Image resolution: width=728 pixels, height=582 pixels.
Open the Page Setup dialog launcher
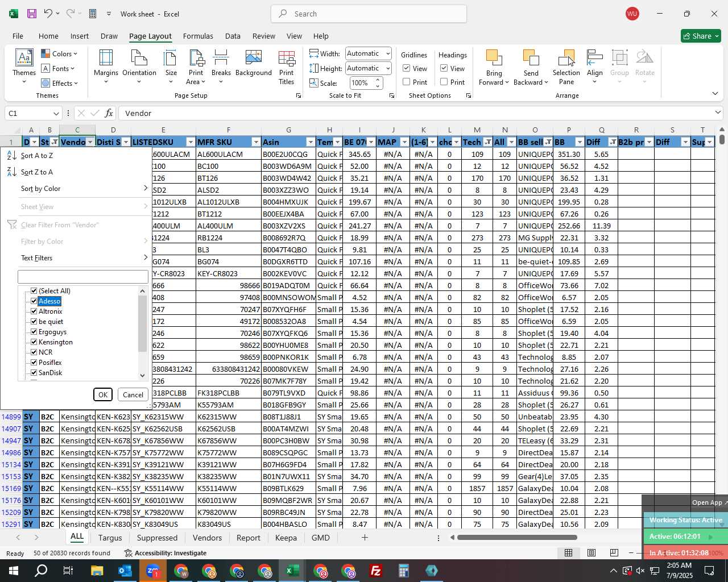pos(298,96)
